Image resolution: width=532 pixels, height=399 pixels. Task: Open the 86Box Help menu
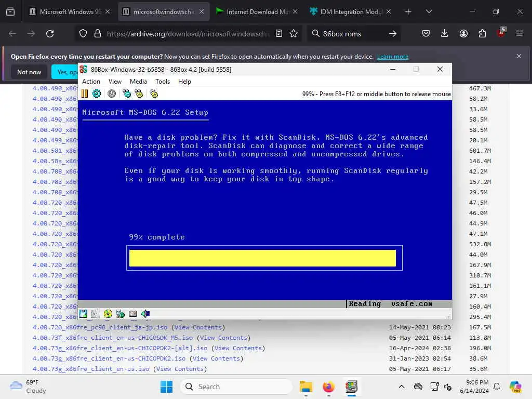click(x=184, y=82)
